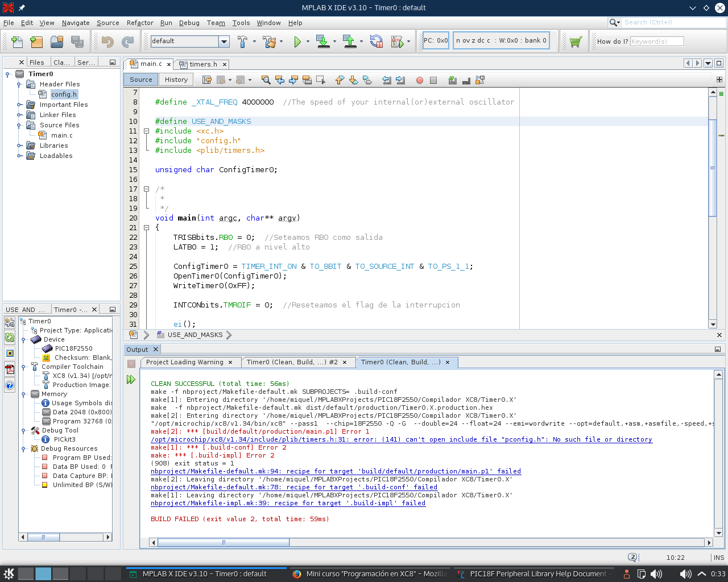Viewport: 728px width, 582px height.
Task: Toggle Highlight Search in editor toolbar
Action: click(x=307, y=80)
